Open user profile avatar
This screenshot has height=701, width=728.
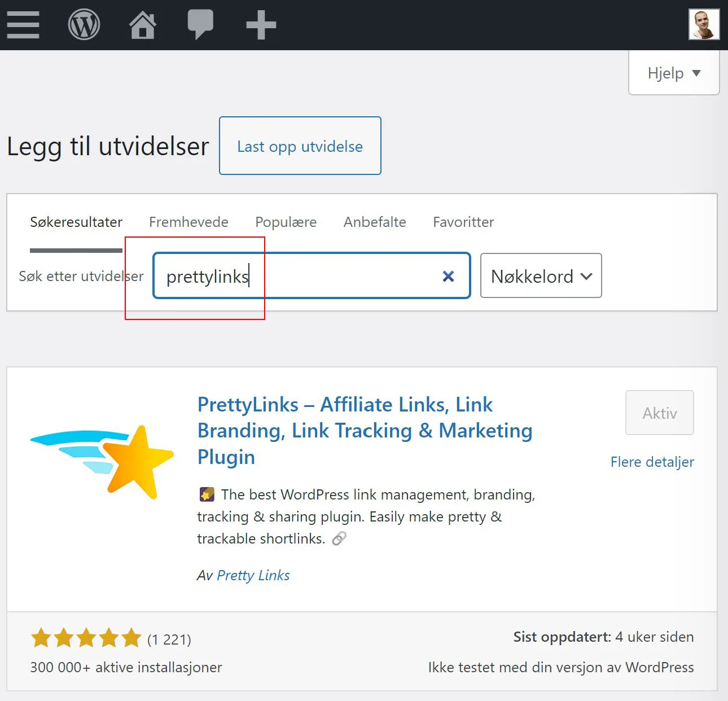tap(704, 24)
